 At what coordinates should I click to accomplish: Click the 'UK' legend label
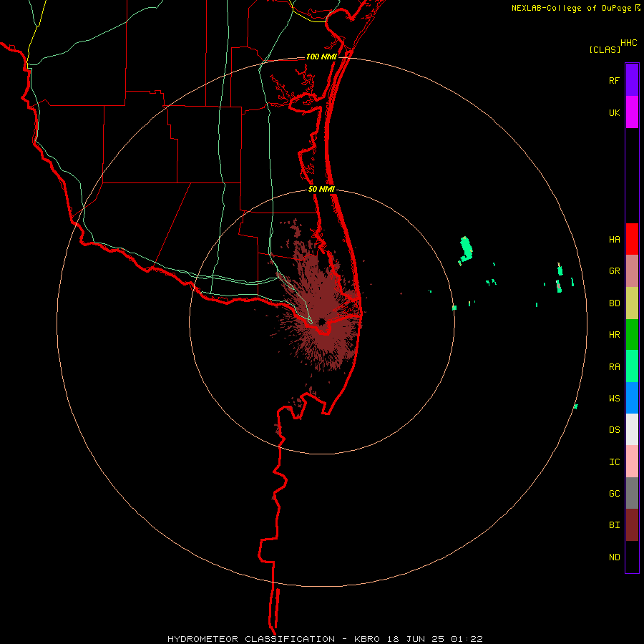614,113
